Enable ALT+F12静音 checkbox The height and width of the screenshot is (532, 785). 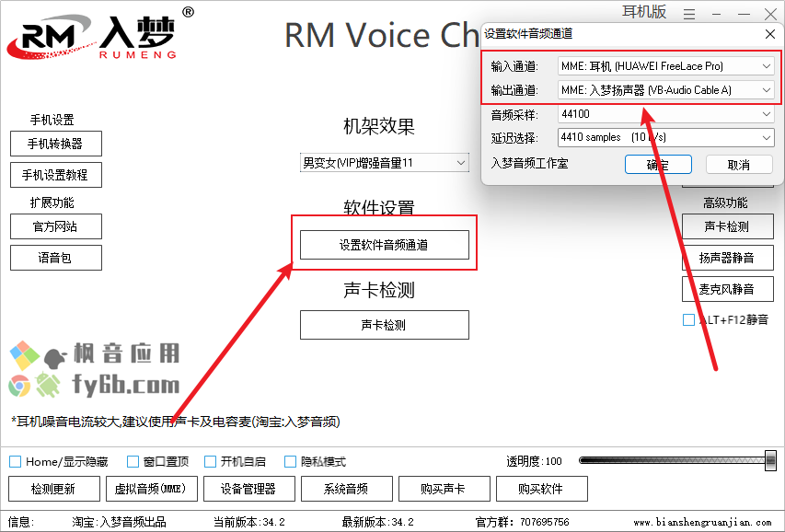[x=689, y=319]
